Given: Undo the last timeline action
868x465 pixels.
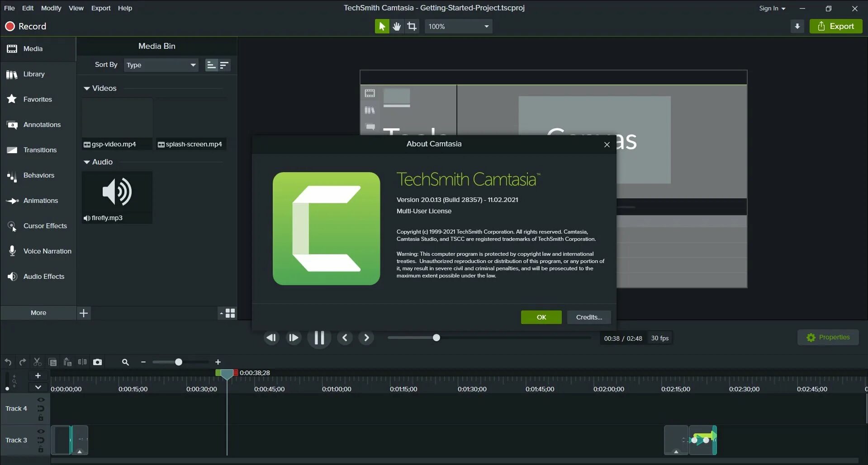Looking at the screenshot, I should point(8,362).
